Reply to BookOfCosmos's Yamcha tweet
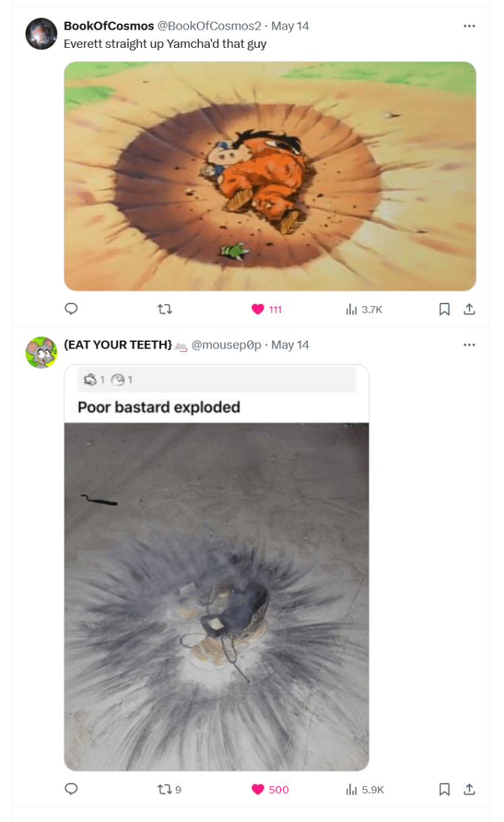 click(x=71, y=310)
